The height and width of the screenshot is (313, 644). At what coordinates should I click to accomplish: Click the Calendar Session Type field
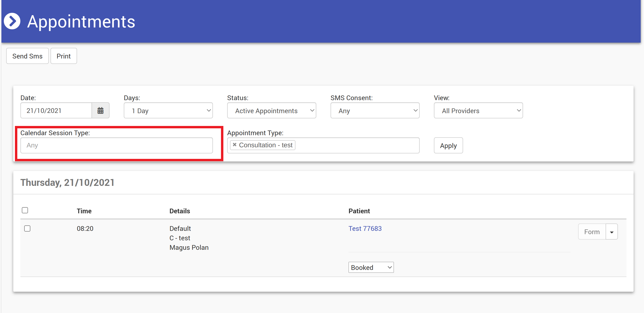(x=116, y=146)
